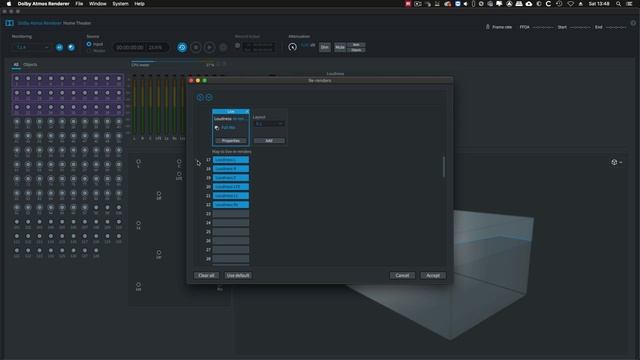Image resolution: width=640 pixels, height=360 pixels.
Task: Click the Properties button in Live re-render
Action: [x=231, y=140]
